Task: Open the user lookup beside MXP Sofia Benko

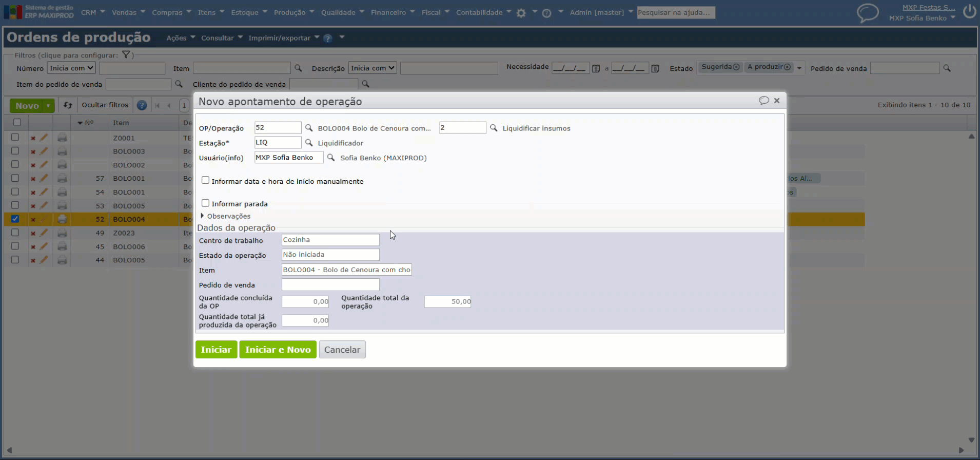Action: click(331, 158)
